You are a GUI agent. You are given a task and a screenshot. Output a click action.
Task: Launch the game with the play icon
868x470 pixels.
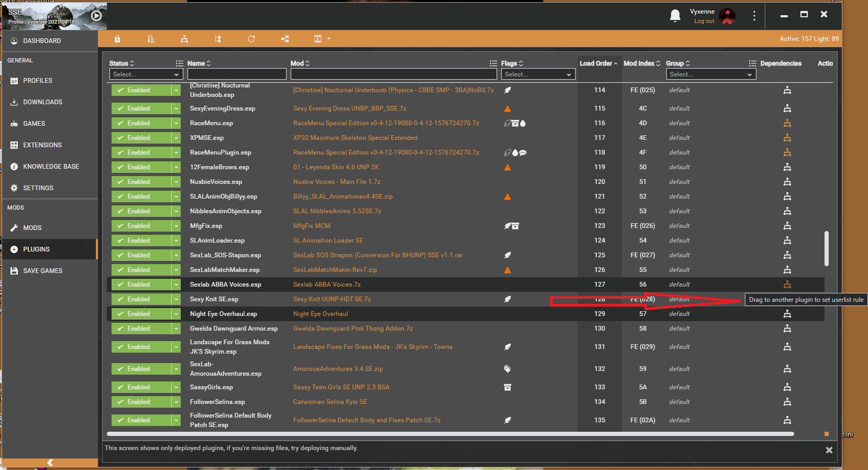96,16
